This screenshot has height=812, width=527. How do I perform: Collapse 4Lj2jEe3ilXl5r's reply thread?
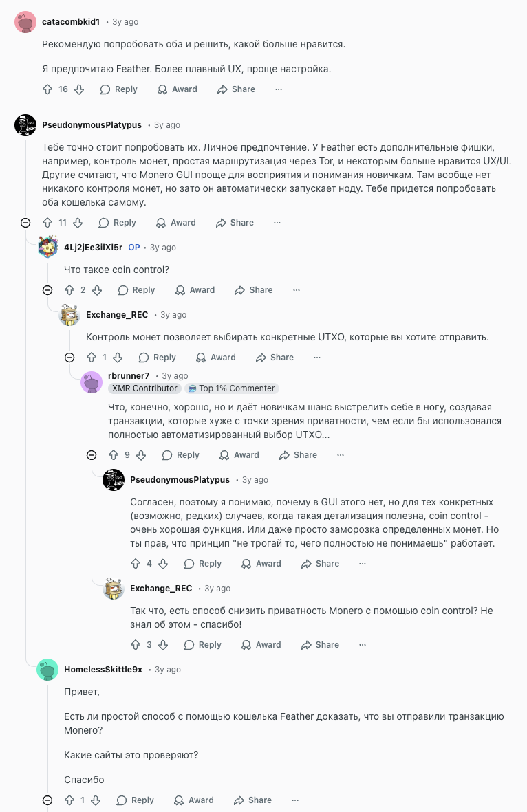point(47,290)
